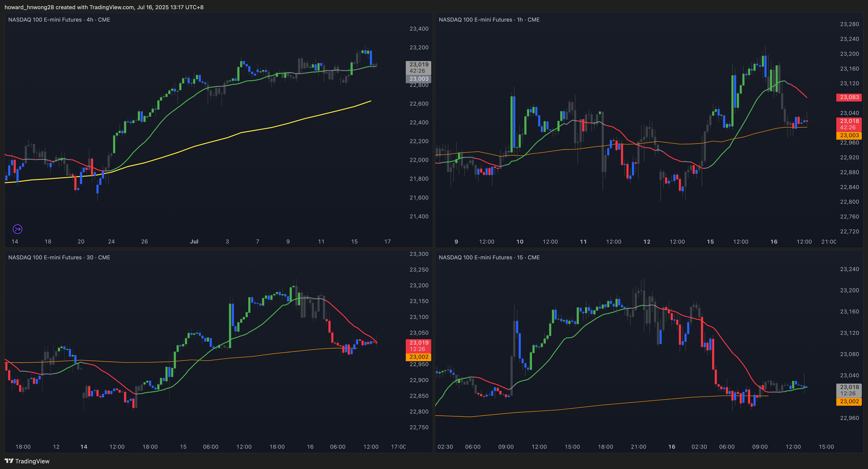Image resolution: width=868 pixels, height=469 pixels.
Task: Select the NASDAQ 100 E-mini Futures 30 title
Action: [59, 257]
